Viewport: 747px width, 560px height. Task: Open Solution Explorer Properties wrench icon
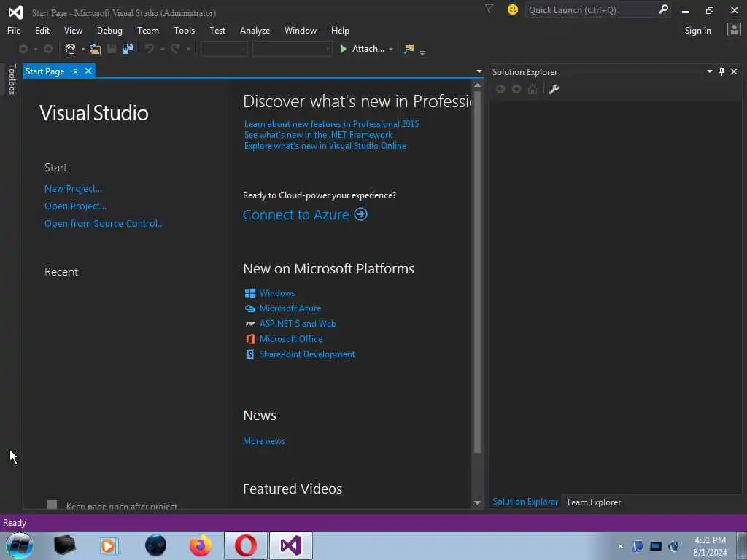[x=554, y=89]
